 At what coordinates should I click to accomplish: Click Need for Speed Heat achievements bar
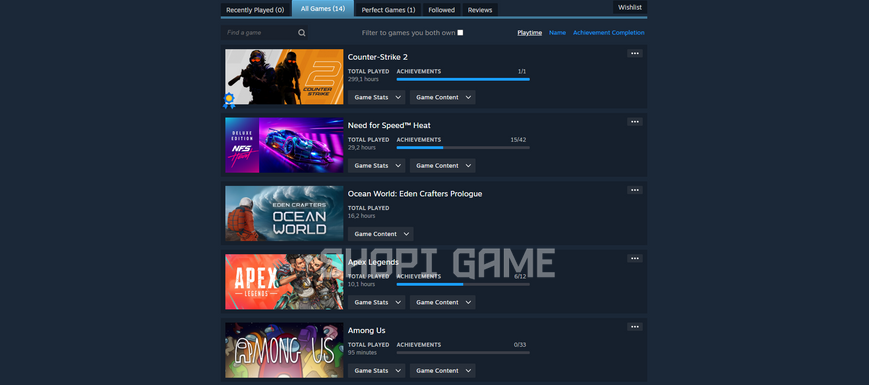(x=463, y=147)
